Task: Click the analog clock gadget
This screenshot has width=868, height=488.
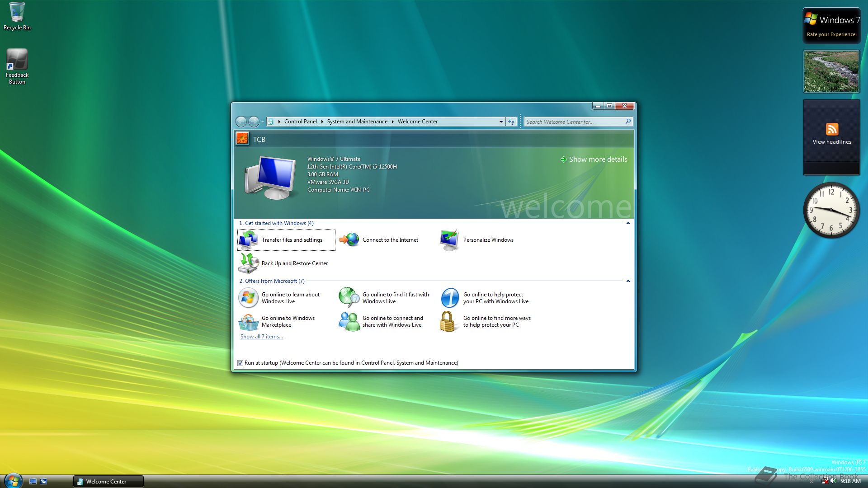Action: (x=831, y=210)
